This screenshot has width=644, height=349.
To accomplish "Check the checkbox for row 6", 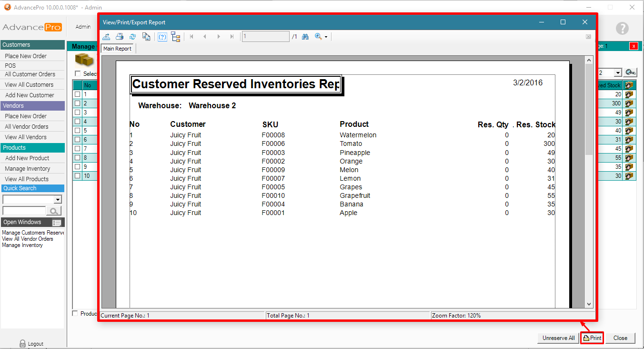I will tap(77, 140).
